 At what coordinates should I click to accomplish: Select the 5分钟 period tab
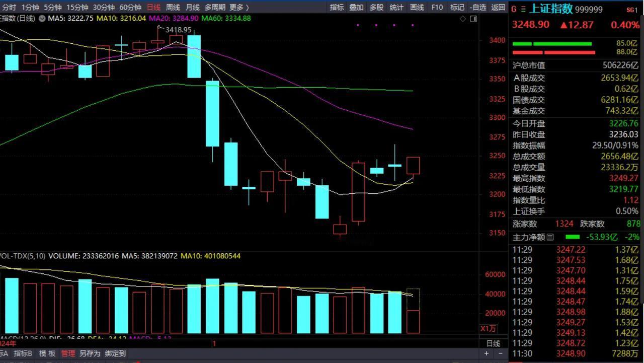coord(53,7)
